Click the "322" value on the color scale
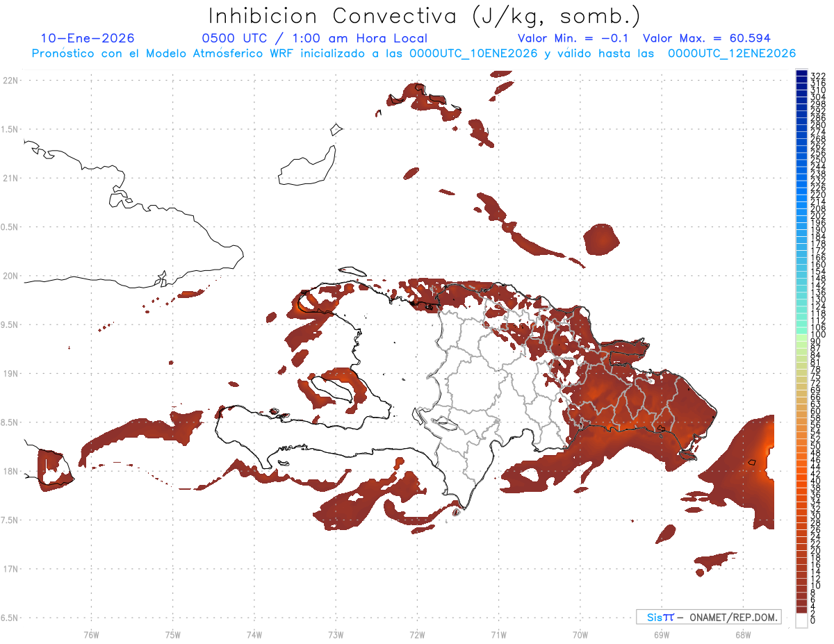This screenshot has width=834, height=644. [818, 74]
